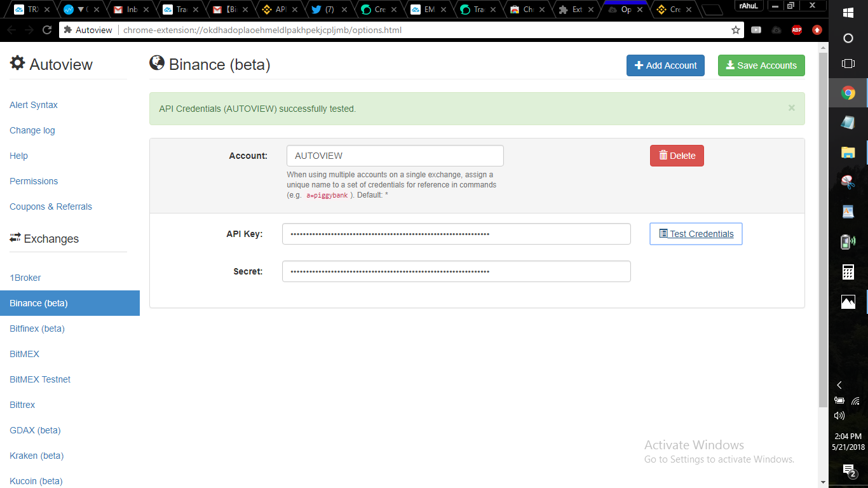The height and width of the screenshot is (488, 868).
Task: Select Binance (beta) in the sidebar
Action: [70, 303]
